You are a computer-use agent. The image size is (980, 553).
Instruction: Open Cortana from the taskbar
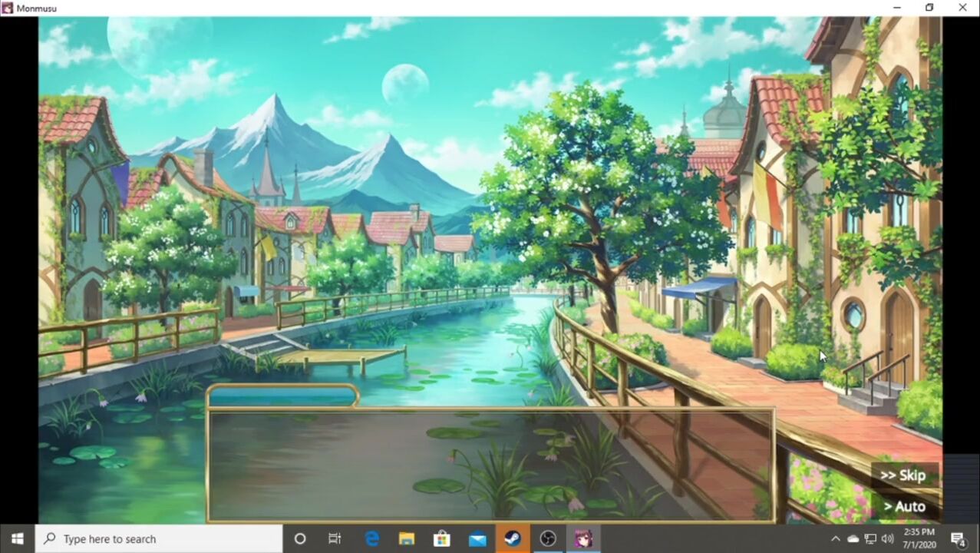click(300, 538)
